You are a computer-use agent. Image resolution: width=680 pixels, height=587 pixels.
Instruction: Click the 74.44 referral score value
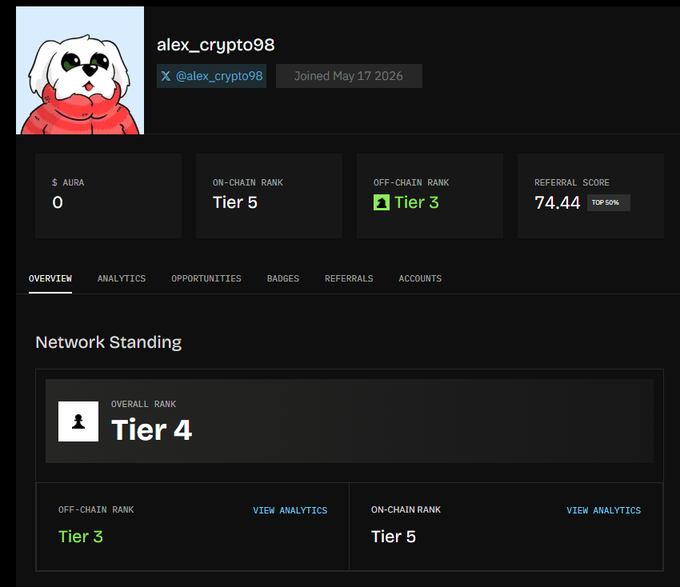(x=557, y=202)
